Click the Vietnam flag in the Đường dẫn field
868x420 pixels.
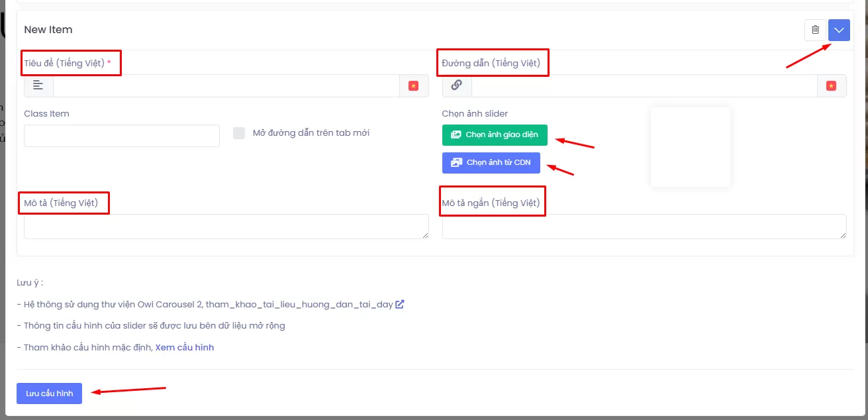832,85
